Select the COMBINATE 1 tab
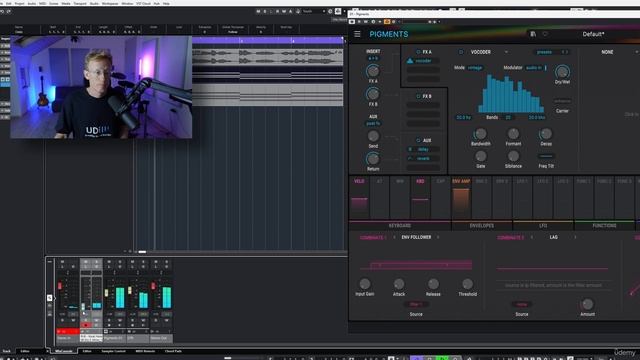 tap(373, 238)
